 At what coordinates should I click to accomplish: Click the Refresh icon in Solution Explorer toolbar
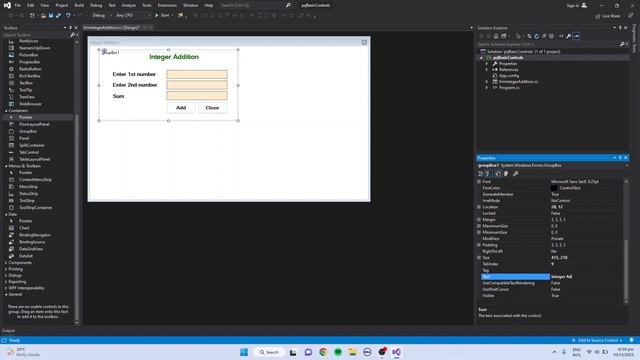[x=536, y=36]
